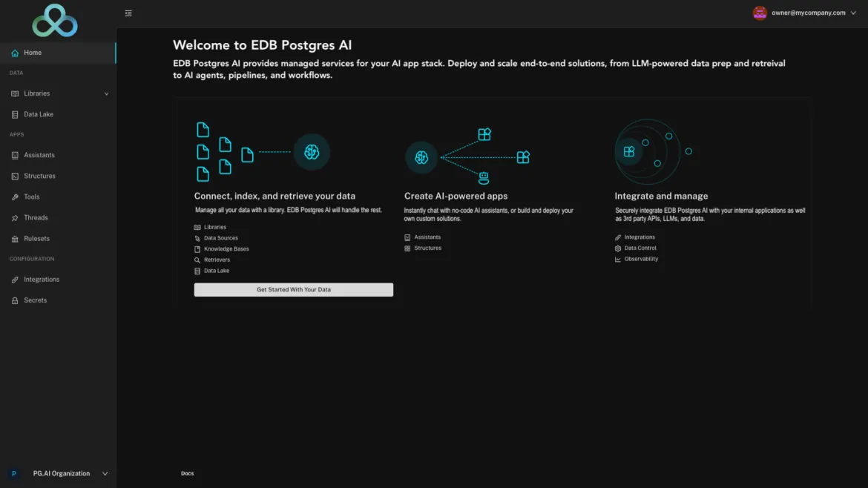The width and height of the screenshot is (868, 488).
Task: Select the Threads pin icon
Action: point(15,218)
